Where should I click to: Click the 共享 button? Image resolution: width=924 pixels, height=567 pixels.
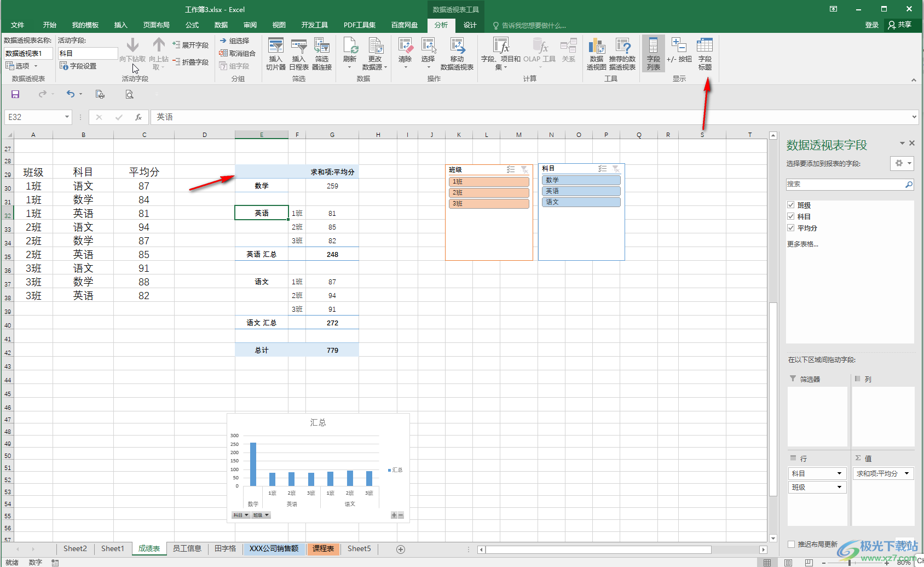[x=900, y=25]
